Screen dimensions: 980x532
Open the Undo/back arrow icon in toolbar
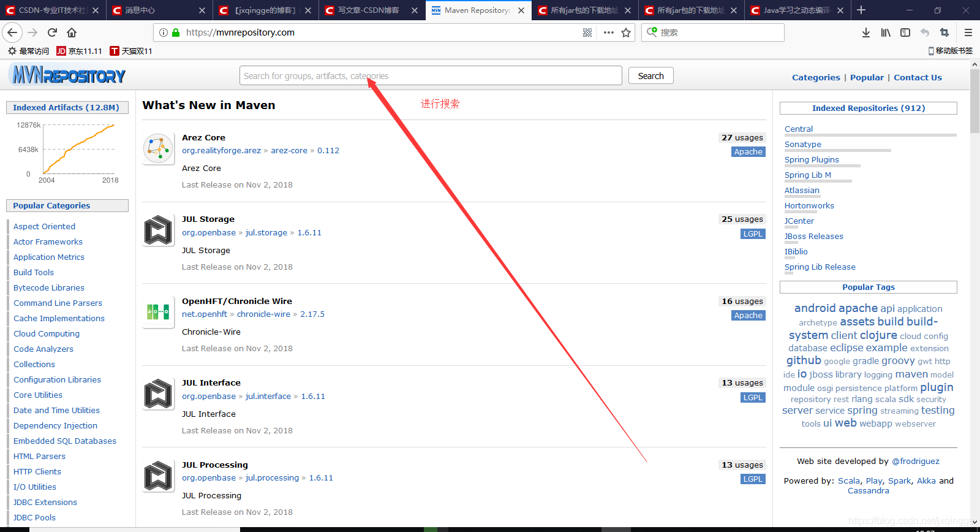pyautogui.click(x=925, y=32)
